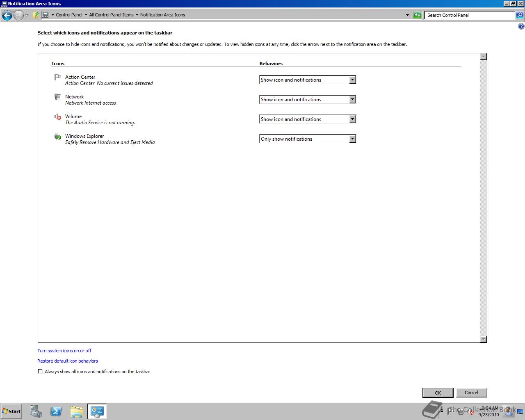This screenshot has width=525, height=420.
Task: Show hidden tray icons arrow
Action: (442, 411)
